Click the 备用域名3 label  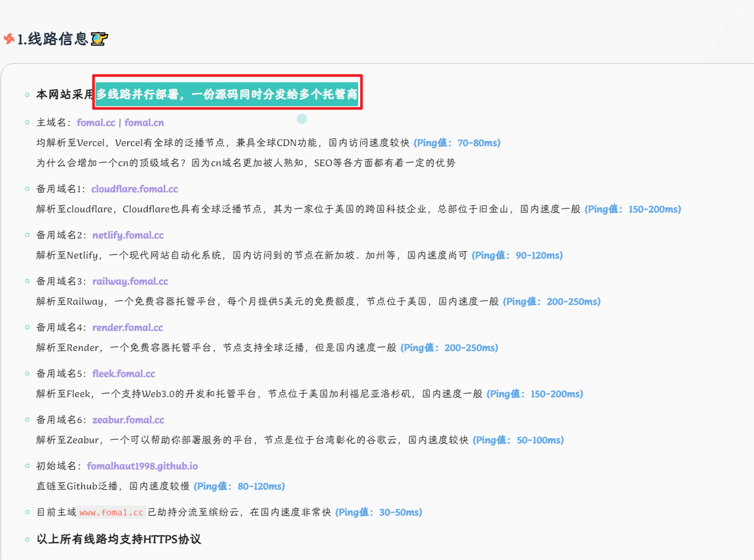pyautogui.click(x=61, y=281)
